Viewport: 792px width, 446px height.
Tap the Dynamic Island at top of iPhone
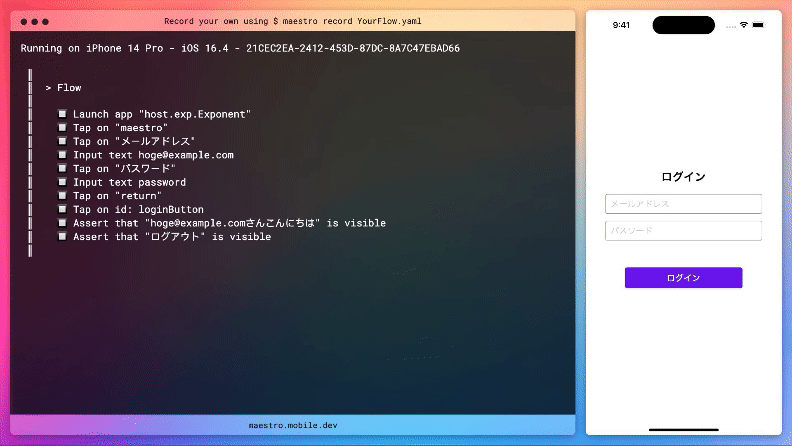click(683, 25)
